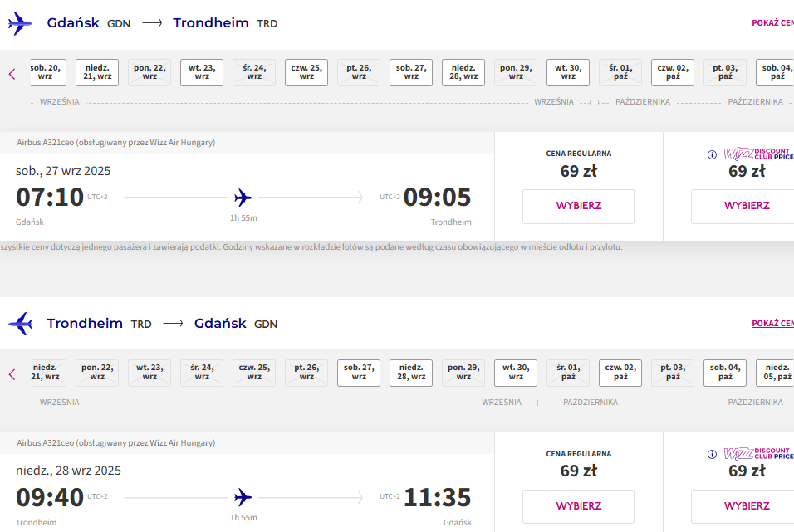This screenshot has height=532, width=794.
Task: Choose the outbound regular price 69 zł with WYBIERZ
Action: pos(578,206)
